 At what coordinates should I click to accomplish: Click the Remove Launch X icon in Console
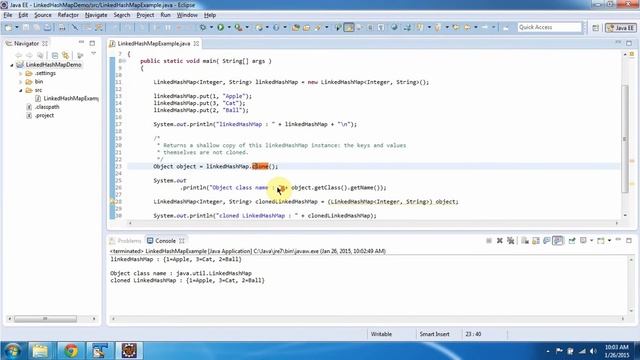pyautogui.click(x=500, y=241)
